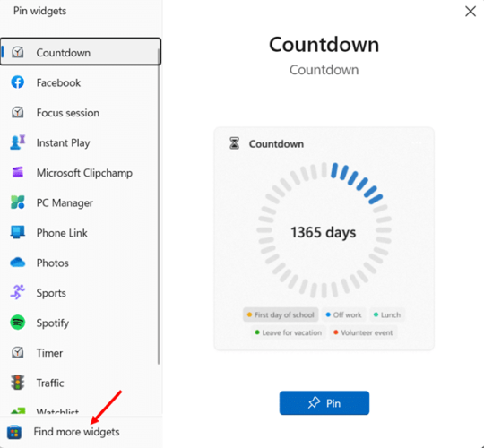Click the Spotify logo icon
This screenshot has width=484, height=448.
point(18,323)
